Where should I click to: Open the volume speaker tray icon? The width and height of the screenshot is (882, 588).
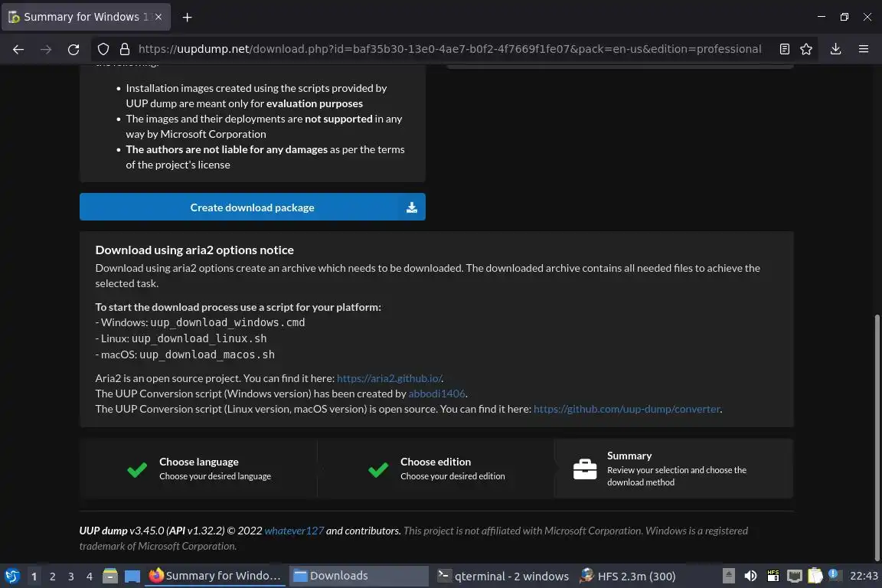pyautogui.click(x=750, y=576)
